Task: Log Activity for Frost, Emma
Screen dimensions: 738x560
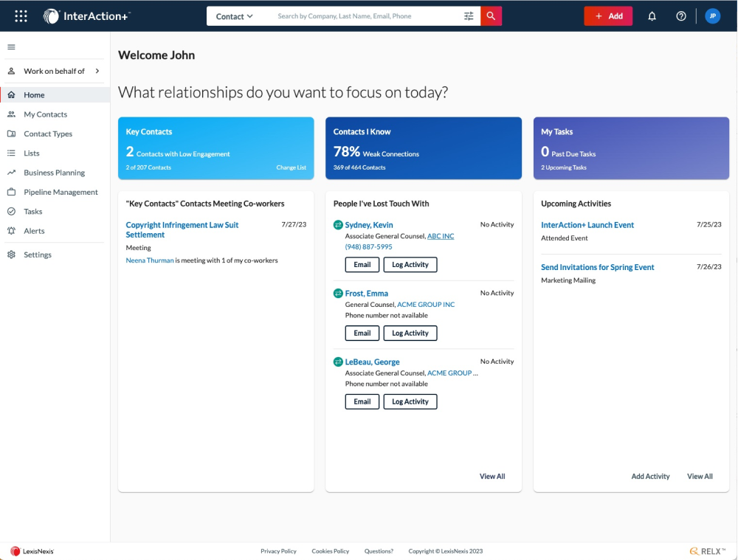Action: [x=410, y=333]
